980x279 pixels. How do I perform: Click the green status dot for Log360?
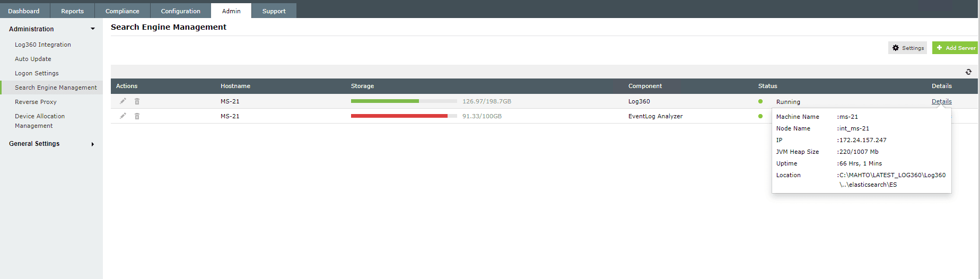(x=760, y=101)
